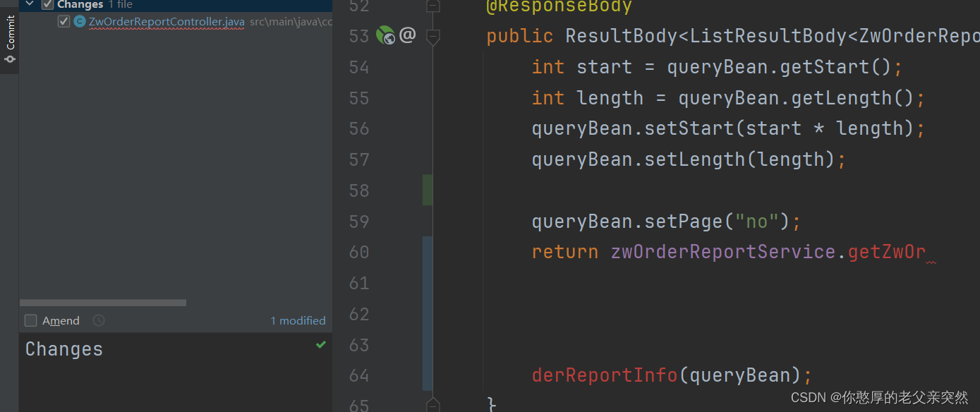This screenshot has width=980, height=412.
Task: Click the web endpoint gutter icon on line 53
Action: 385,35
